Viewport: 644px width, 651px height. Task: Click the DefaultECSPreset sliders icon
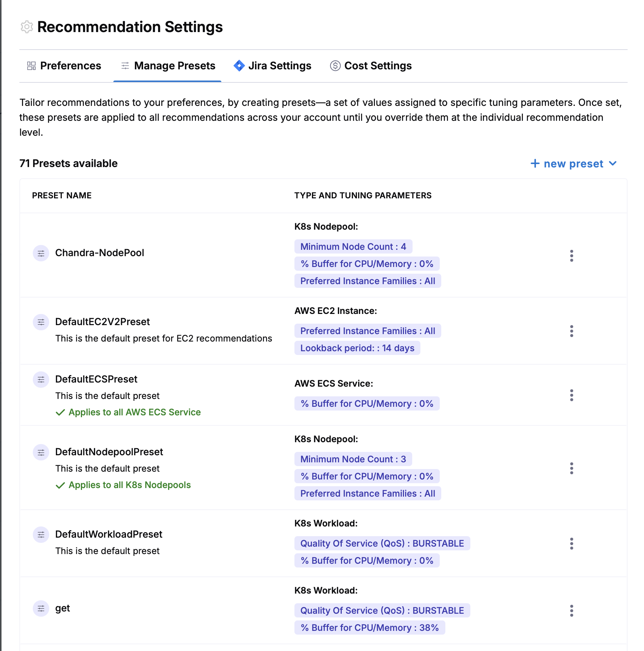tap(41, 380)
